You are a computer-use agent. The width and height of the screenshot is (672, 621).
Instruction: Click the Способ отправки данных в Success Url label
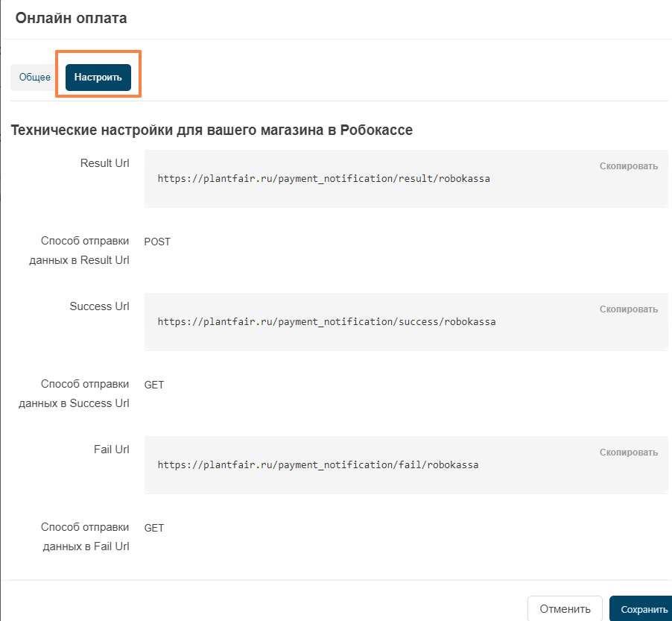click(74, 394)
